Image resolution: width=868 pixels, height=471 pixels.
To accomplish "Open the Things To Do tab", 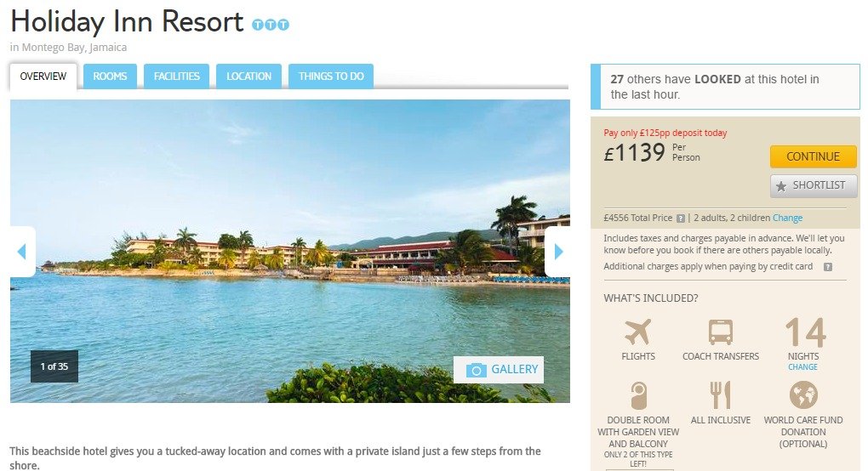I will point(331,77).
